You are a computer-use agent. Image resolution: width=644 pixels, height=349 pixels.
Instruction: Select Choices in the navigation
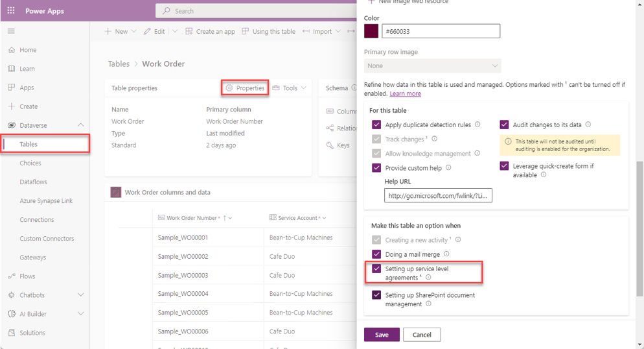point(30,163)
